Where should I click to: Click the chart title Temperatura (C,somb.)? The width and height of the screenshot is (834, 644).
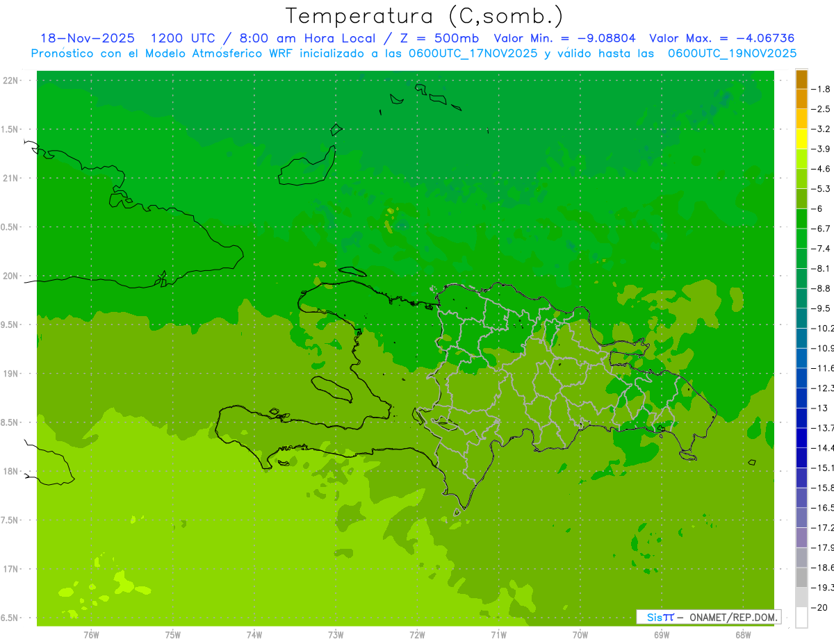point(424,15)
